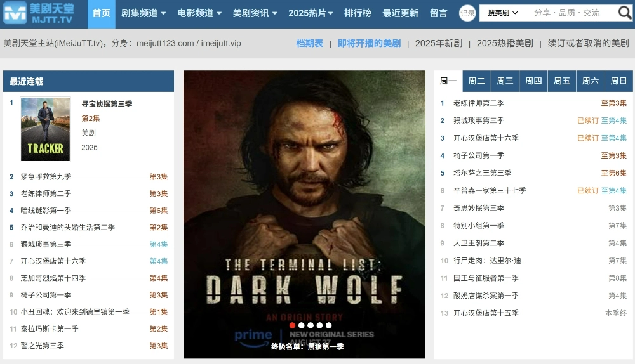Image resolution: width=635 pixels, height=364 pixels.
Task: Go to the 首页 home tab
Action: pos(101,13)
